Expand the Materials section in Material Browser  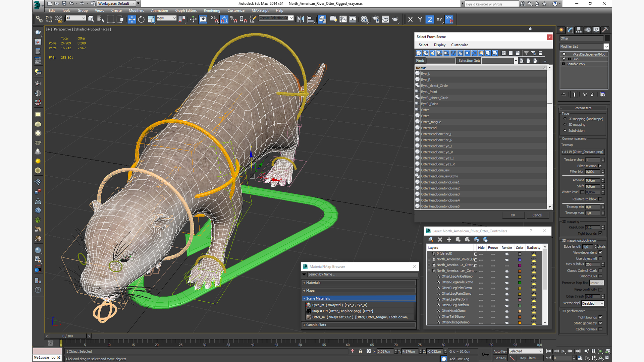tap(360, 283)
